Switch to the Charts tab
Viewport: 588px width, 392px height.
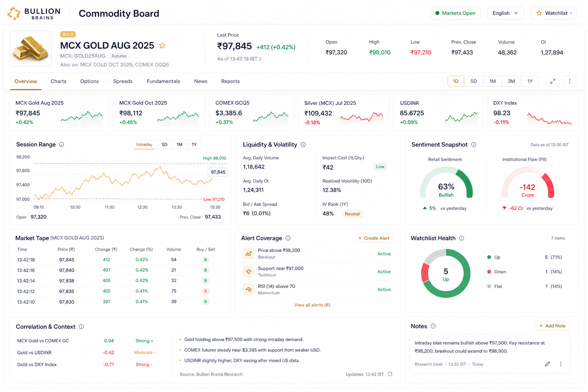pos(59,81)
